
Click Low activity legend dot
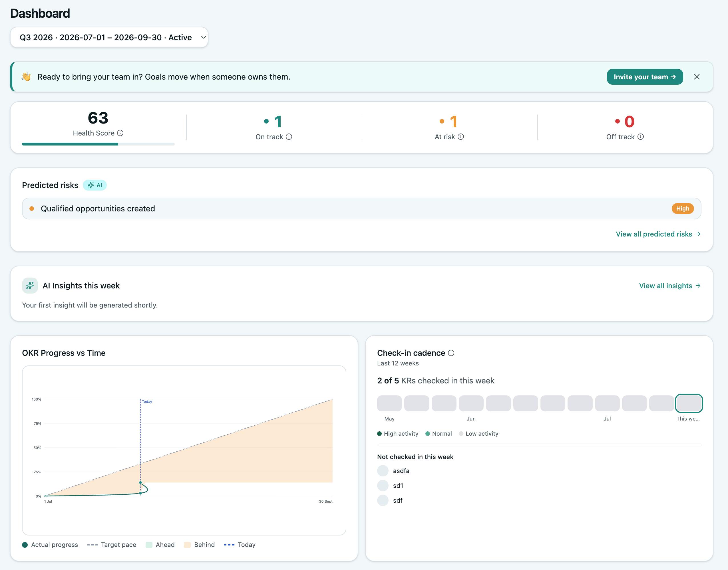(461, 434)
